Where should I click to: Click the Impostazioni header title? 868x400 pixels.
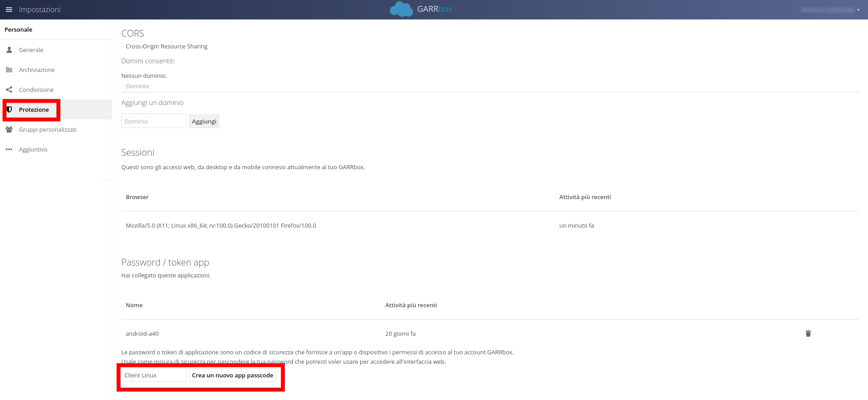point(40,10)
